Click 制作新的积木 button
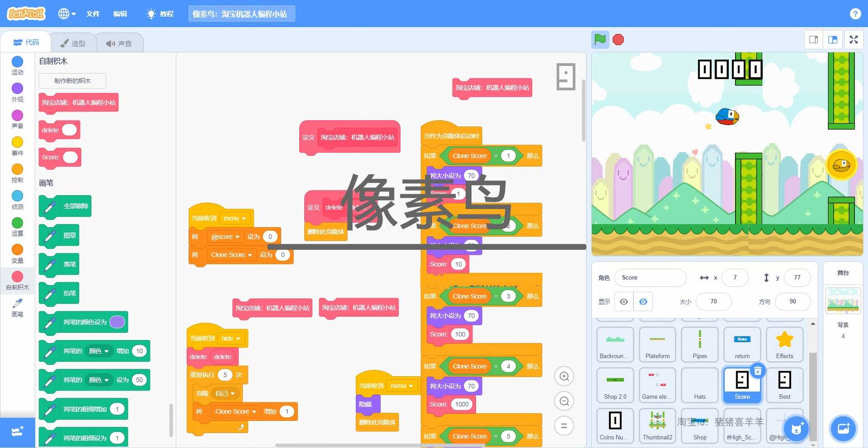The height and width of the screenshot is (448, 868). (72, 81)
